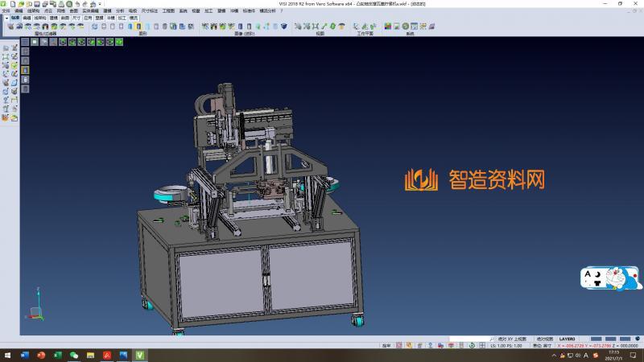
Task: Switch to the 曲面 toolbar tab
Action: click(x=65, y=17)
